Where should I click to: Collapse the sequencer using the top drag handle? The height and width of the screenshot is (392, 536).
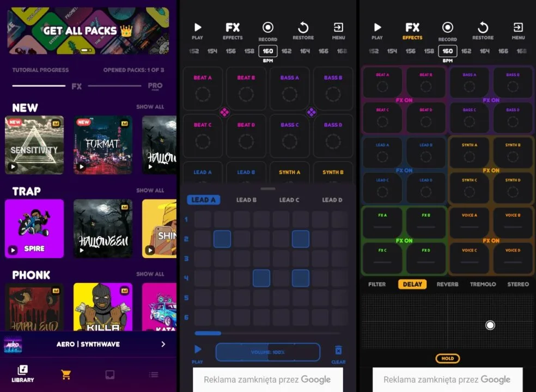268,188
